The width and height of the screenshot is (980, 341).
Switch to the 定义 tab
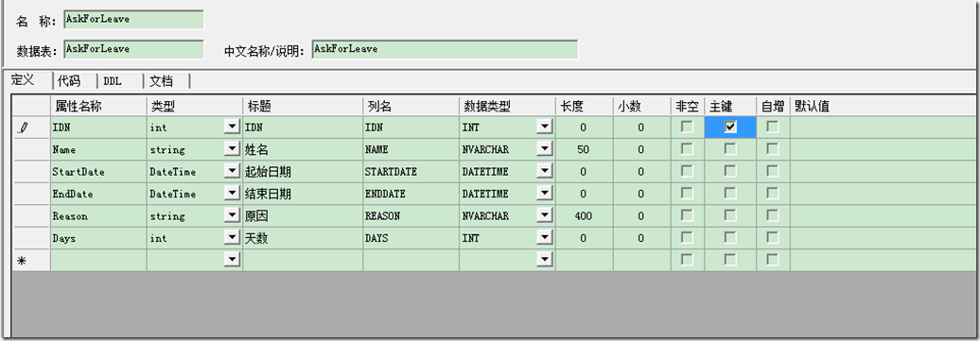(23, 80)
